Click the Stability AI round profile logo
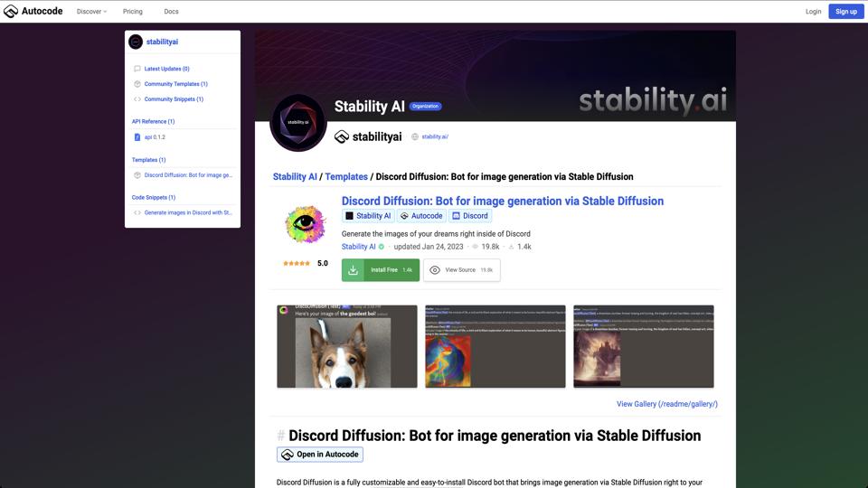 [x=297, y=122]
